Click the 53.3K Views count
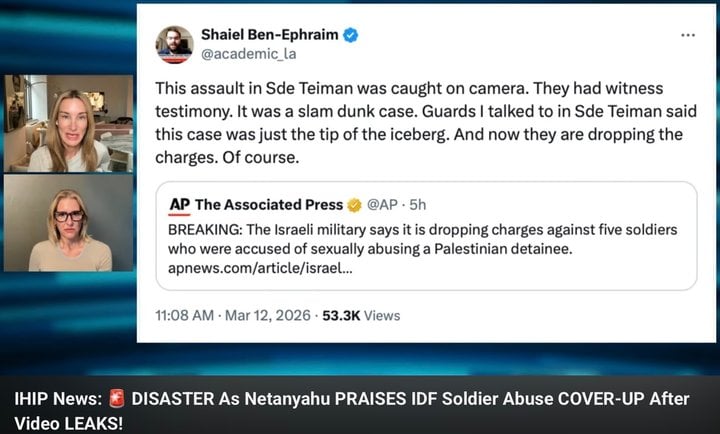This screenshot has width=720, height=434. pos(361,315)
